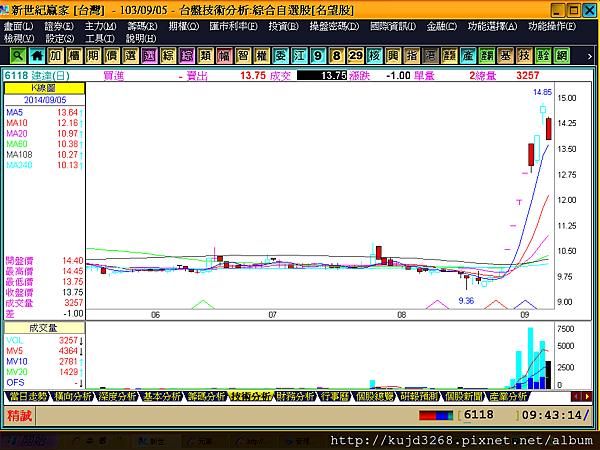The image size is (600, 450).
Task: Select the 技術分析 tab
Action: click(x=251, y=396)
